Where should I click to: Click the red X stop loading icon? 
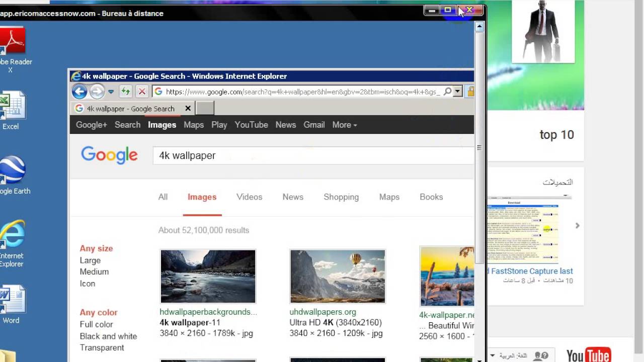point(142,92)
